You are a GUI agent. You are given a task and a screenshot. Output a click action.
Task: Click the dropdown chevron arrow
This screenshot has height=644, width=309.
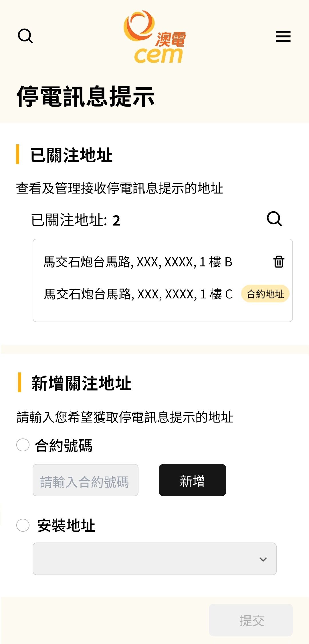pyautogui.click(x=263, y=559)
